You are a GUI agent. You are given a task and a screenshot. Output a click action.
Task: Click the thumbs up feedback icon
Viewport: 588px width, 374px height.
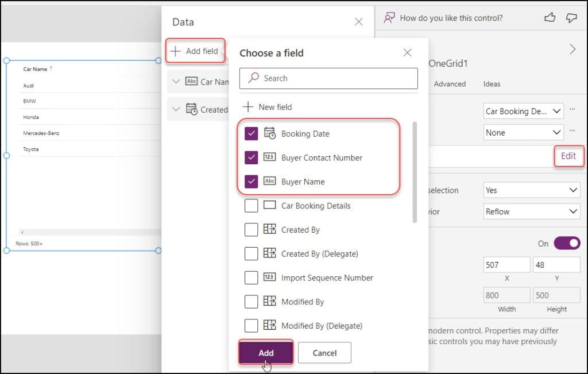550,17
